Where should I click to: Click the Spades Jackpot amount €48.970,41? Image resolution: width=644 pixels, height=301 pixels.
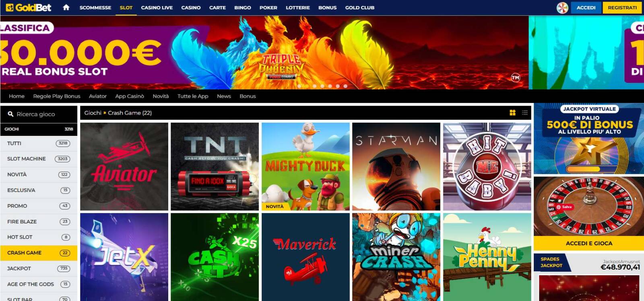click(x=620, y=267)
